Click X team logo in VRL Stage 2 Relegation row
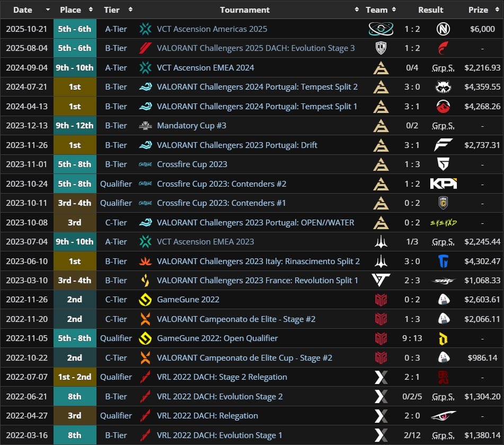 [381, 377]
